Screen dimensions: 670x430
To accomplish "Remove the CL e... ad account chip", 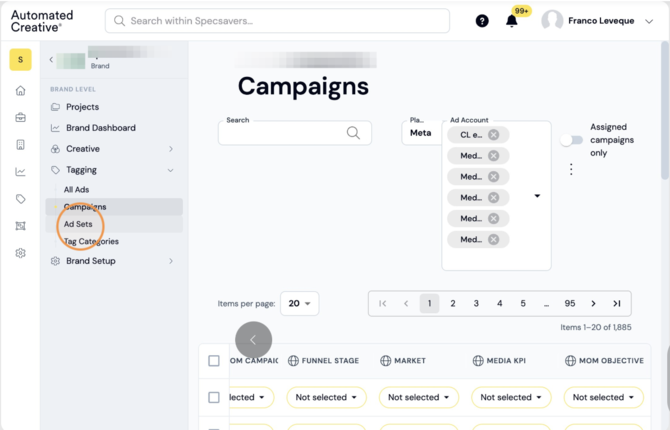I will click(494, 135).
